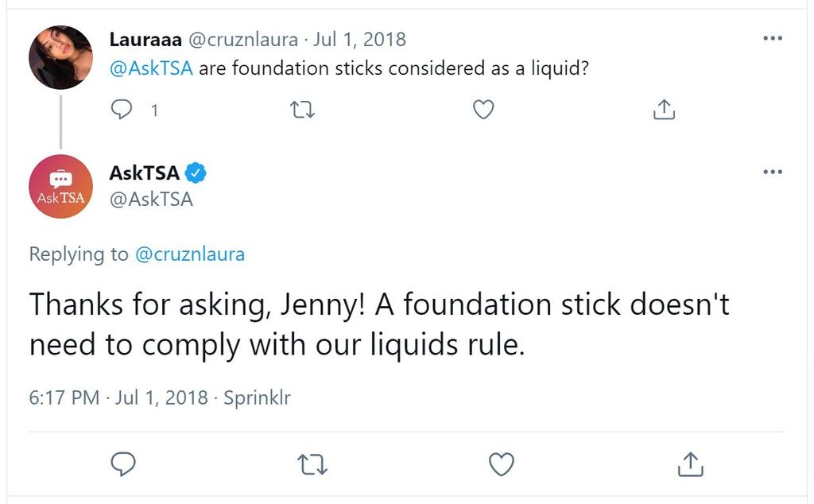Reply to AskTSA's tweet
Screen dimensions: 814x504
123,464
